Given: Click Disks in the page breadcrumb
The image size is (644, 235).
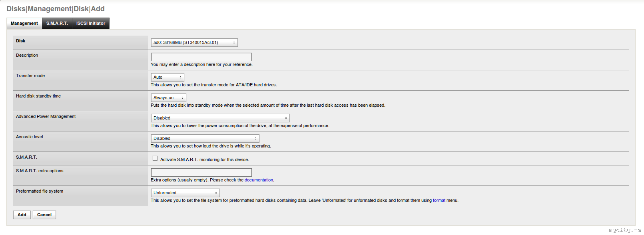Looking at the screenshot, I should point(16,9).
